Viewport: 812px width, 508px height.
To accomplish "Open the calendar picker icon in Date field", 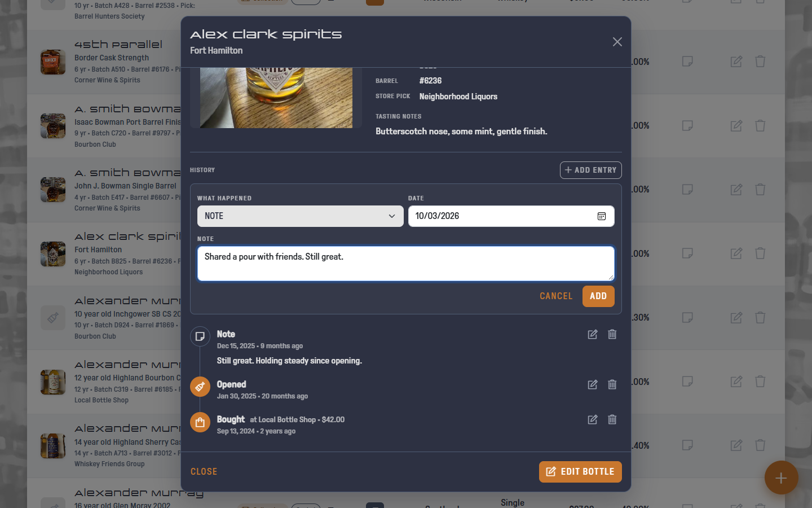I will tap(602, 216).
